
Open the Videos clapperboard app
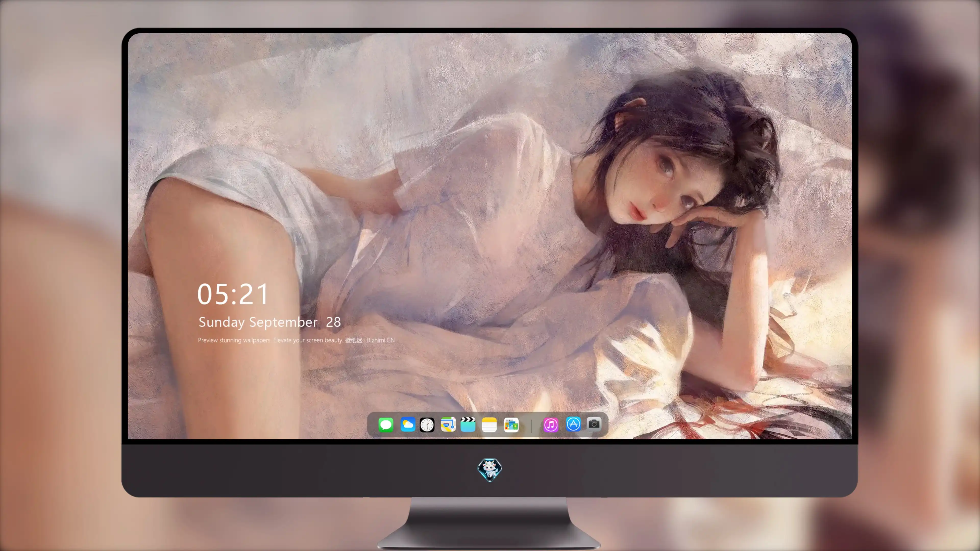(468, 424)
